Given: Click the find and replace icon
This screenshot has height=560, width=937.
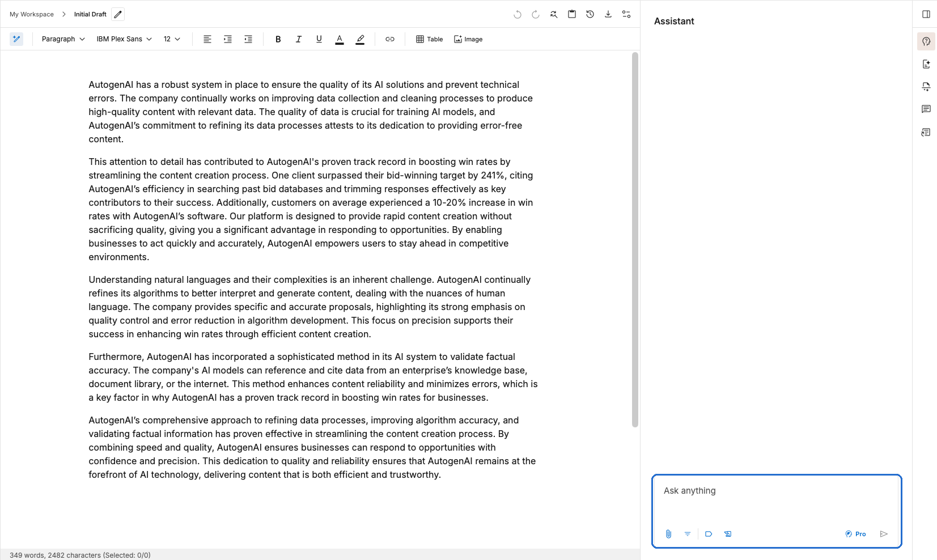Looking at the screenshot, I should coord(554,14).
